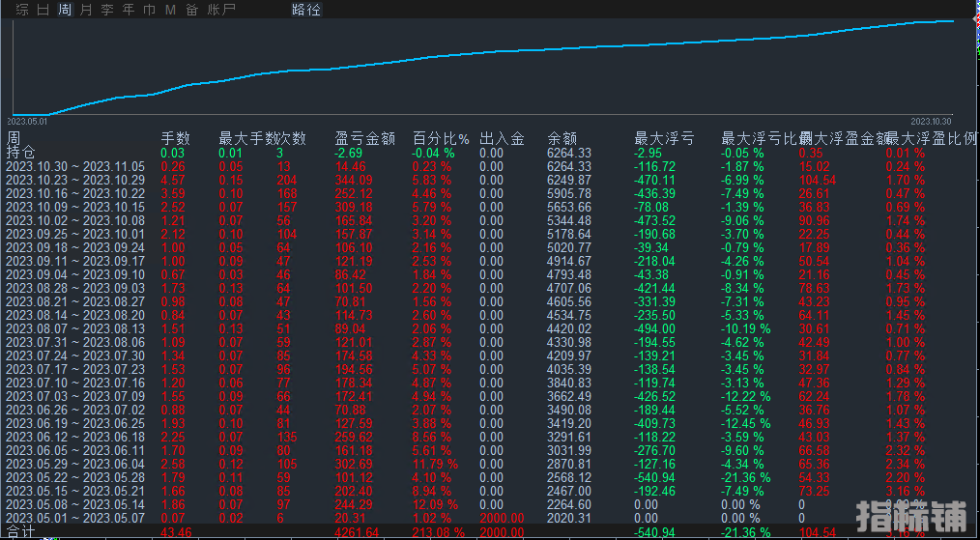Image resolution: width=980 pixels, height=540 pixels.
Task: Open the 备 tab
Action: [x=192, y=10]
